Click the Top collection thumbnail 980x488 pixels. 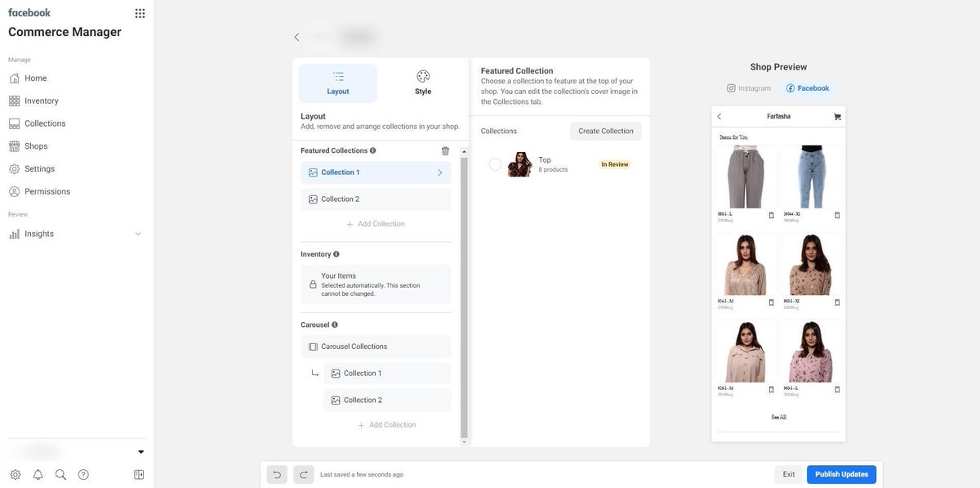519,164
